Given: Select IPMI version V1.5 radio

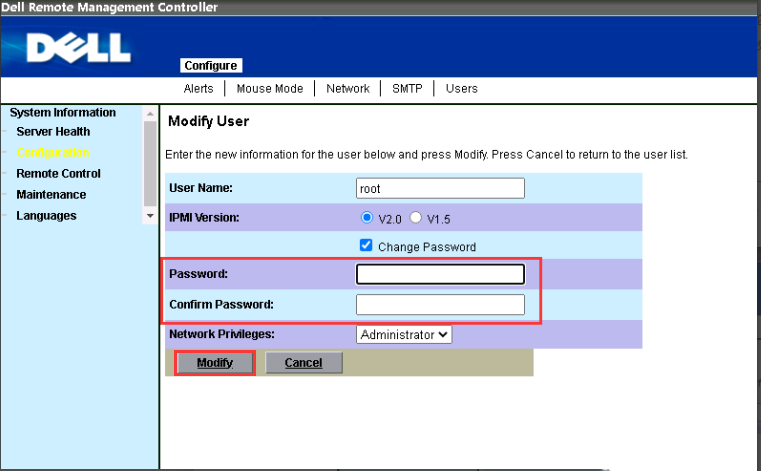Looking at the screenshot, I should (x=415, y=217).
